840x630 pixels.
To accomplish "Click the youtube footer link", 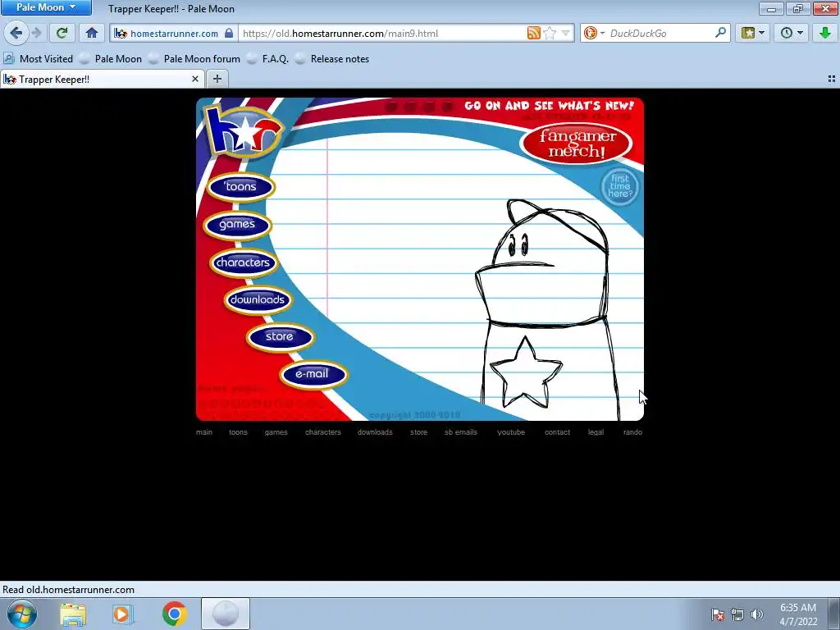I will [511, 432].
